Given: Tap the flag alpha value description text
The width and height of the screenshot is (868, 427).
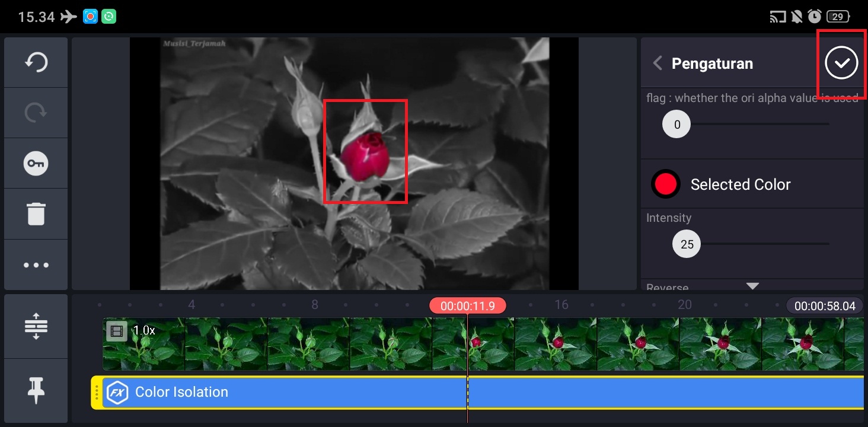Looking at the screenshot, I should [x=752, y=98].
